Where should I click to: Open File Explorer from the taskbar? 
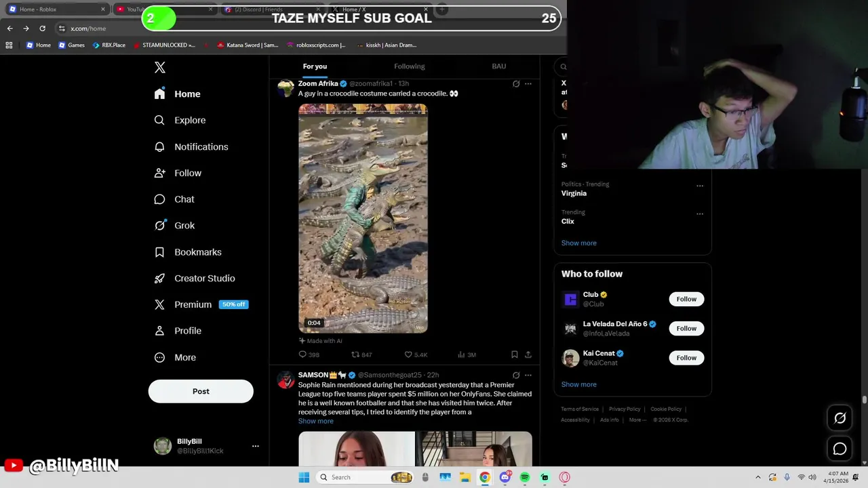tap(465, 477)
